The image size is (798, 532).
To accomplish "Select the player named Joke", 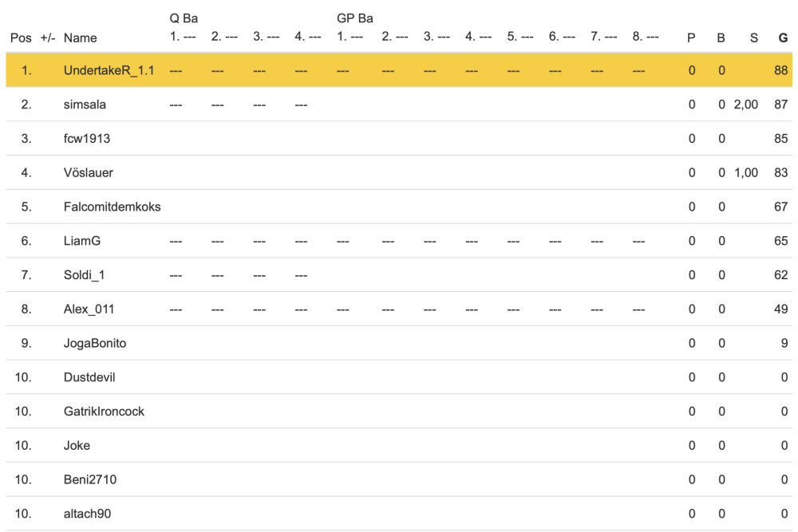I will coord(77,446).
